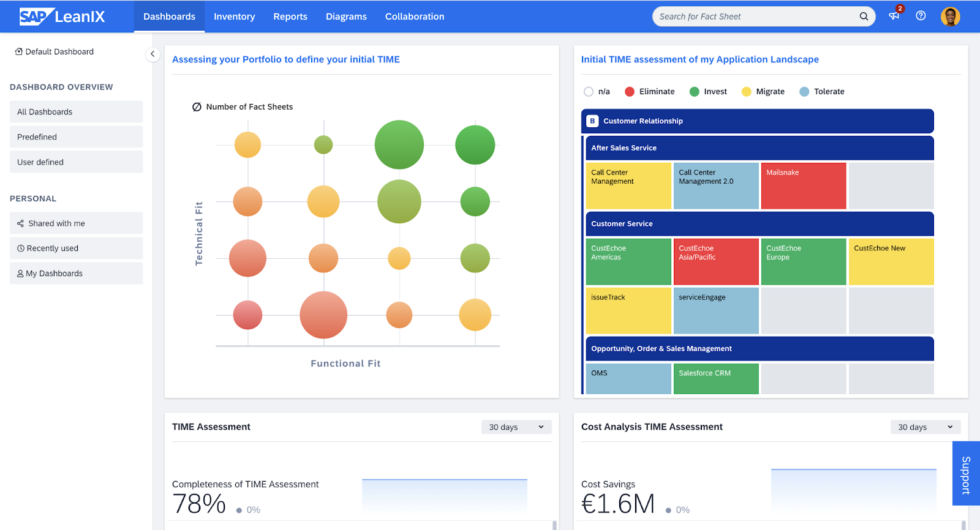
Task: Open Recently used dashboards
Action: tap(76, 248)
